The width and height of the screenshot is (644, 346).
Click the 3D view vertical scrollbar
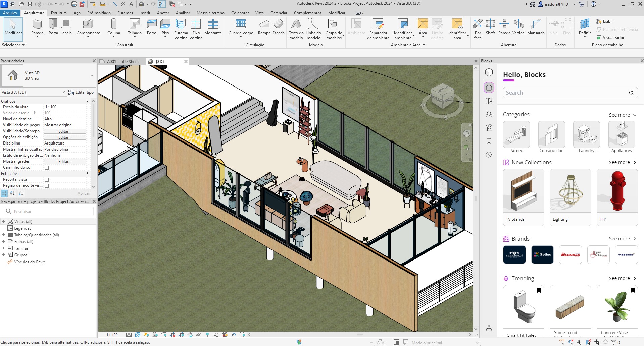[476, 198]
